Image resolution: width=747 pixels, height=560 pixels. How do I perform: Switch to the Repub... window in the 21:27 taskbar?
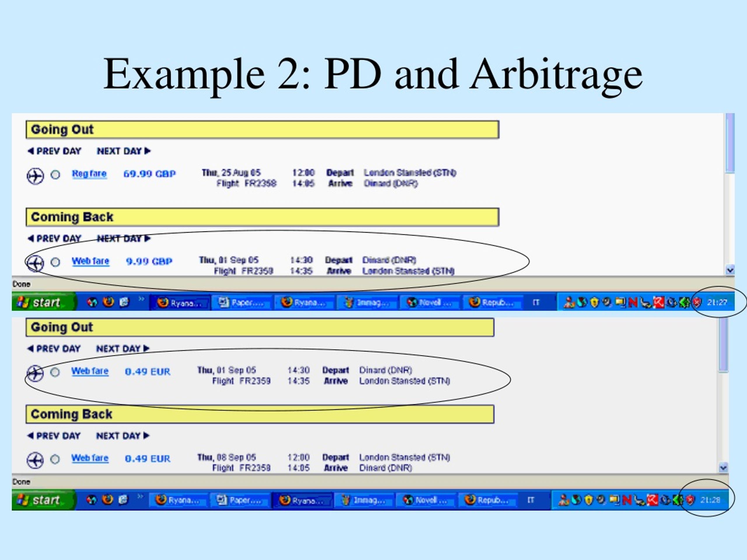coord(492,302)
